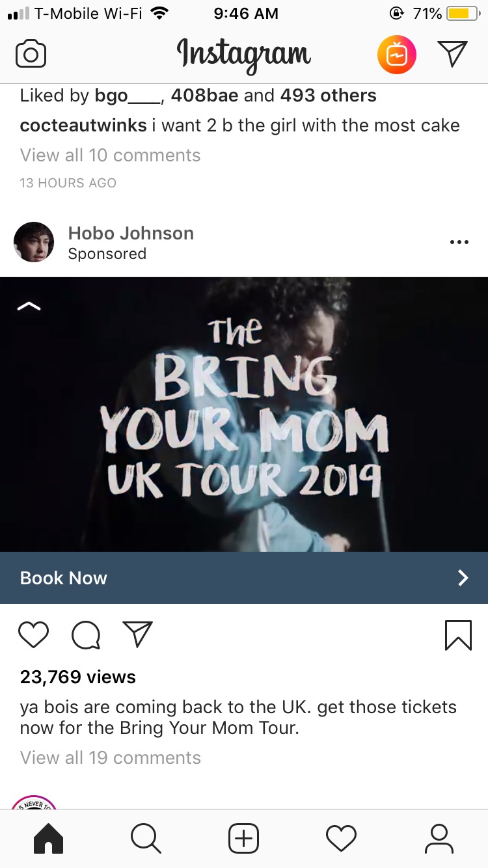Like the Hobo Johnson post
The image size is (488, 868).
click(x=34, y=635)
